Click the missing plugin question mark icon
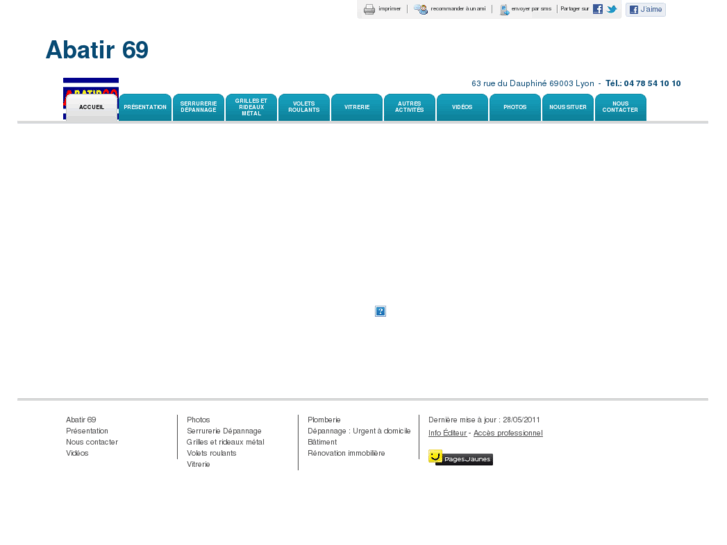 pyautogui.click(x=380, y=311)
